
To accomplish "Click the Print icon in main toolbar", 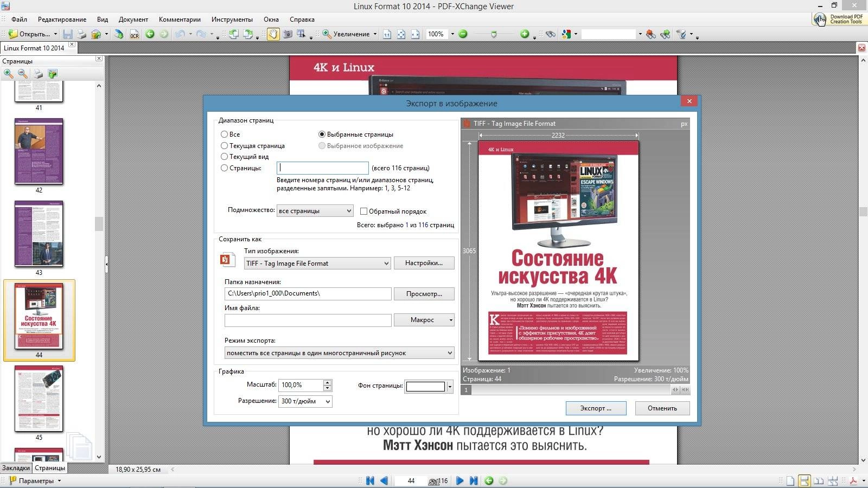I will [x=82, y=34].
